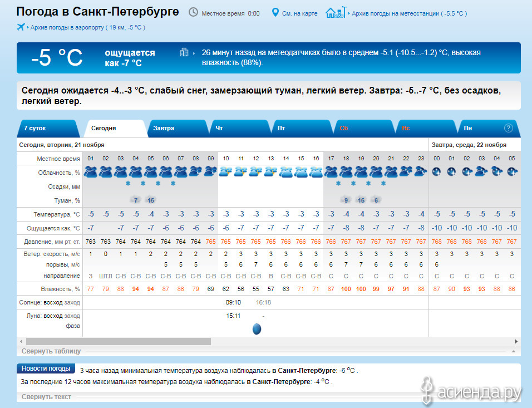Collapse the table via 'Свернуть таблицу'
Viewport: 532px width, 408px height.
51,351
